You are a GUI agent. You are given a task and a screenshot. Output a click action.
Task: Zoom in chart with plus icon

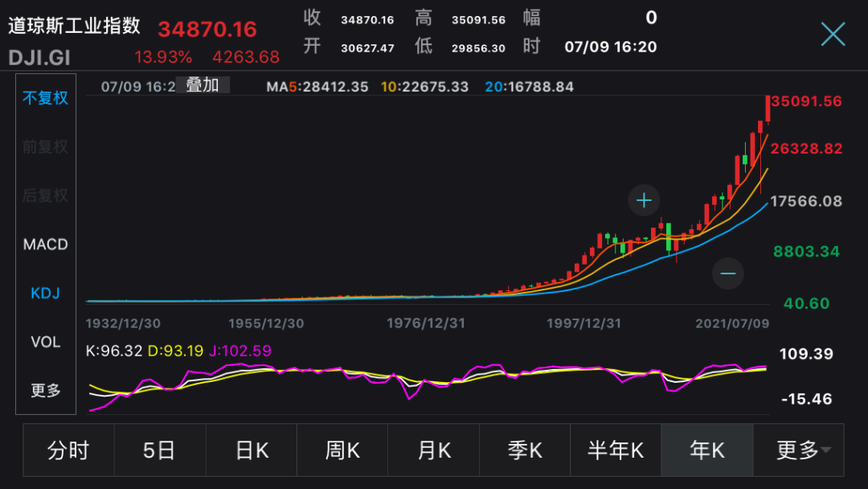coord(644,200)
